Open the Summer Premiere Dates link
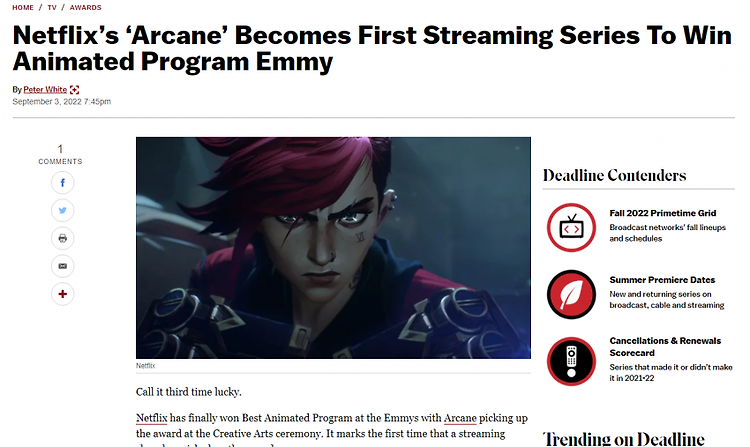750x447 pixels. pos(662,280)
